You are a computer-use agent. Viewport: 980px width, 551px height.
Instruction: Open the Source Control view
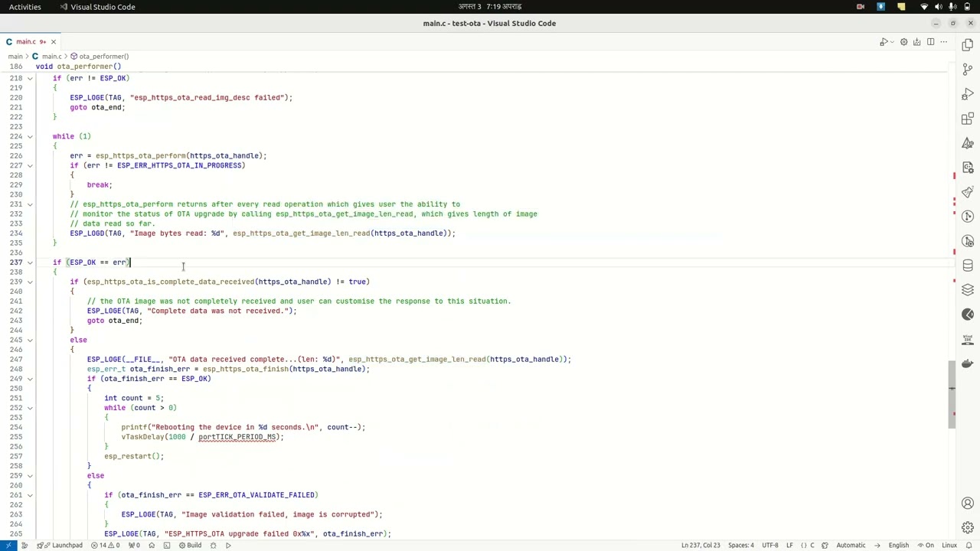[968, 70]
